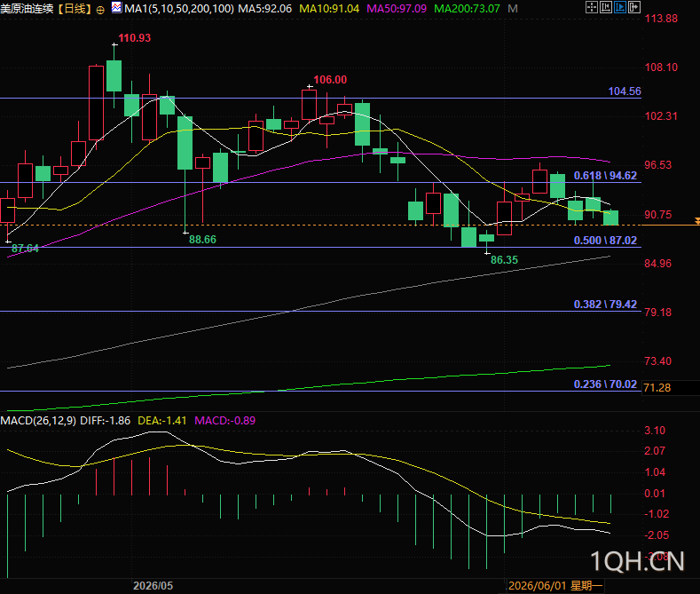Click the 113.88 price axis label

[x=661, y=19]
